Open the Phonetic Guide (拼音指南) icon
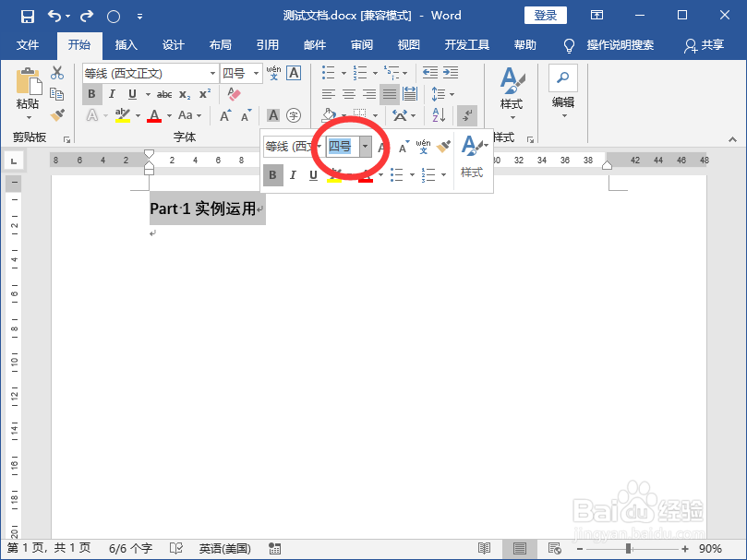Screen dimensions: 747x560 point(272,73)
